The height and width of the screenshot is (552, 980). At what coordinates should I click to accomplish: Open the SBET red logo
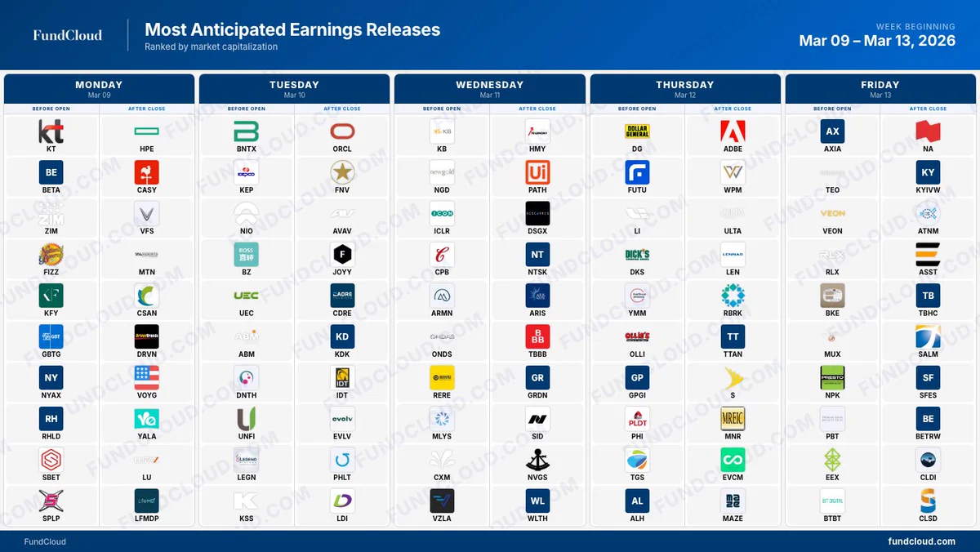(x=51, y=460)
